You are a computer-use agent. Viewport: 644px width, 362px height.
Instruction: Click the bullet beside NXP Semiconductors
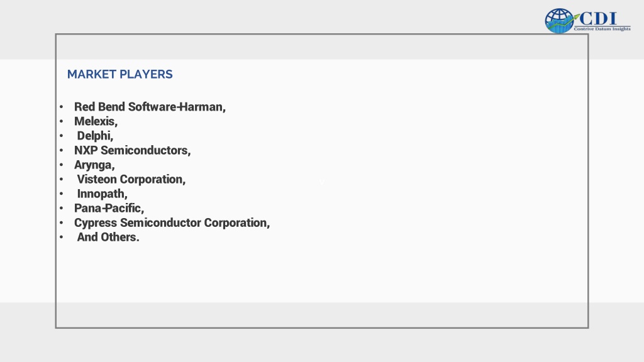[61, 150]
